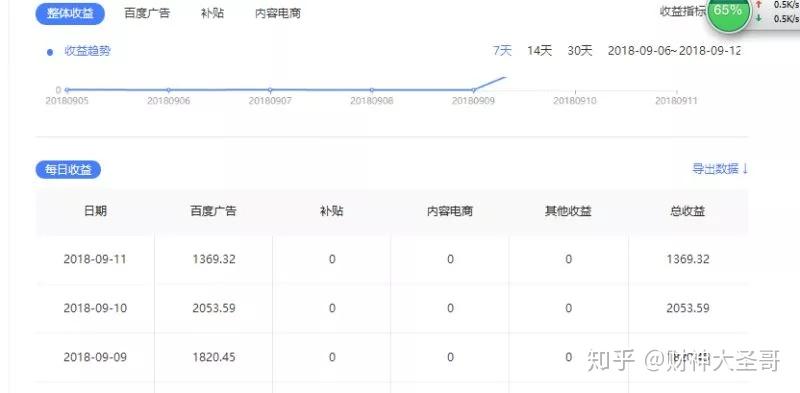Select the 14天 time range
The image size is (800, 393).
click(540, 51)
